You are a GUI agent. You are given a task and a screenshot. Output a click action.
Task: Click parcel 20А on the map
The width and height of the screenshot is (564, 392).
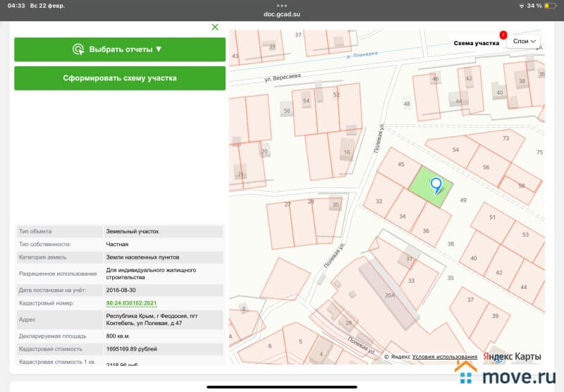click(x=389, y=295)
